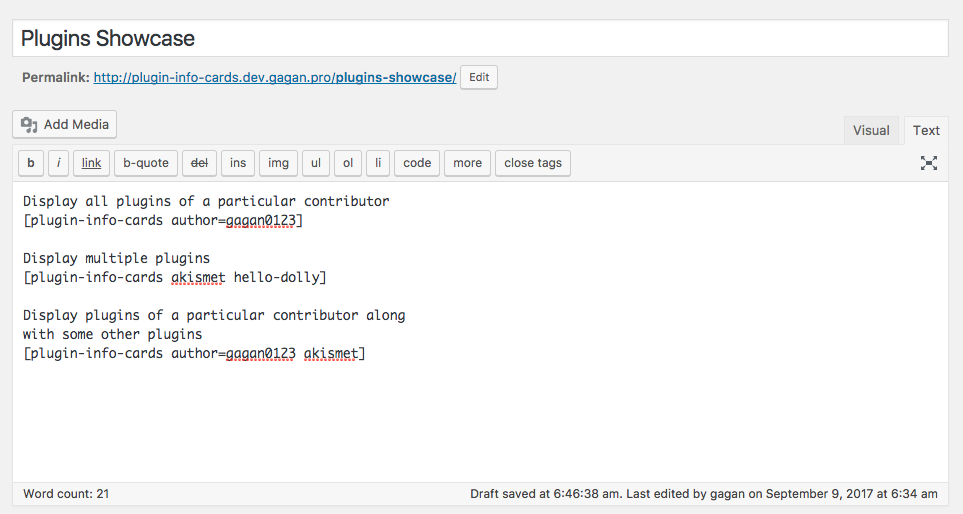
Task: Insert list item with li button
Action: (x=378, y=163)
